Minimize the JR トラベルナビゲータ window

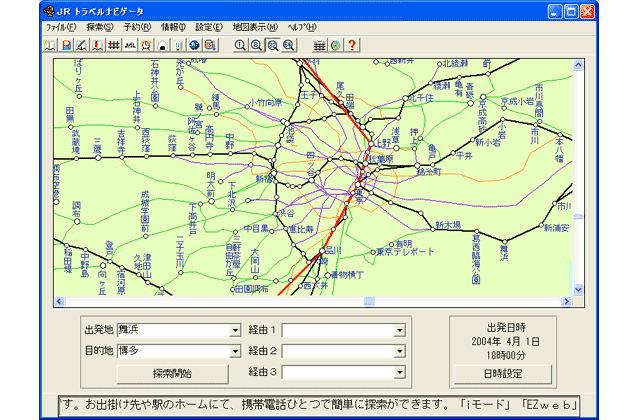point(555,11)
